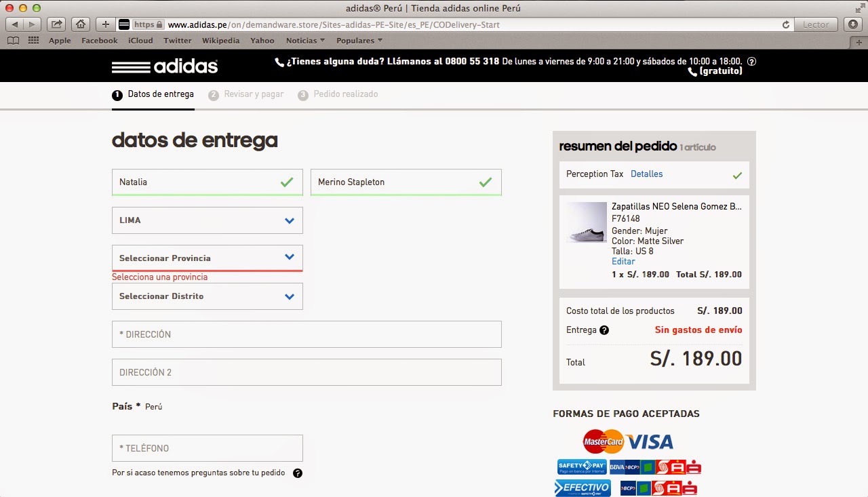Reload the page using the refresh icon
This screenshot has width=868, height=497.
(786, 24)
